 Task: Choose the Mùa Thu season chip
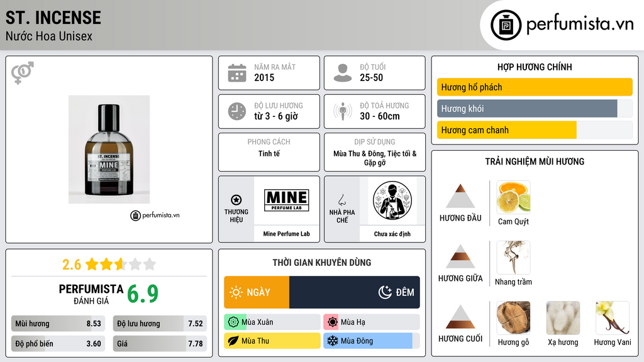pyautogui.click(x=272, y=341)
